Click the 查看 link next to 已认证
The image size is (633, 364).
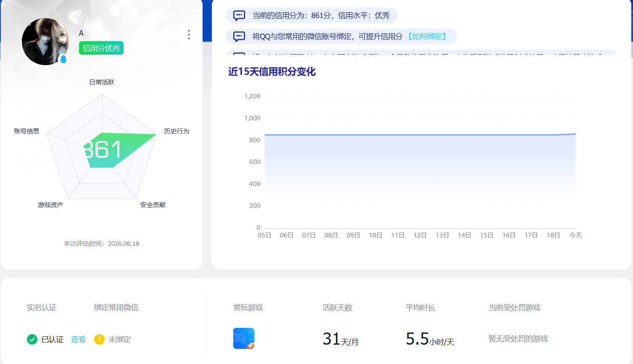(x=78, y=339)
